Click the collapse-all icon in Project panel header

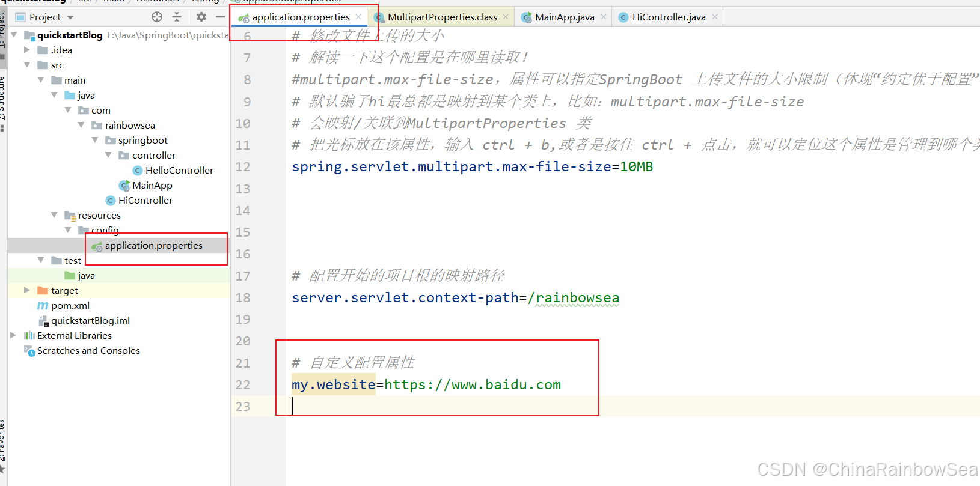177,17
